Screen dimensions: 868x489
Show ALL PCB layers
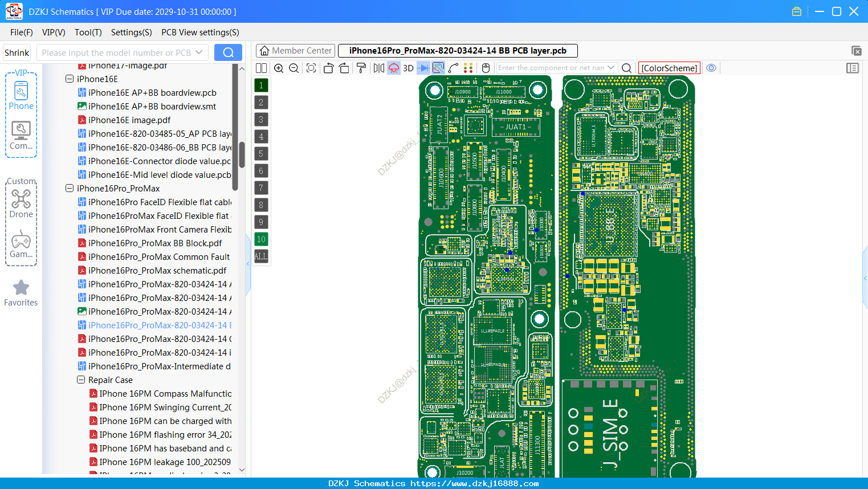tap(261, 256)
